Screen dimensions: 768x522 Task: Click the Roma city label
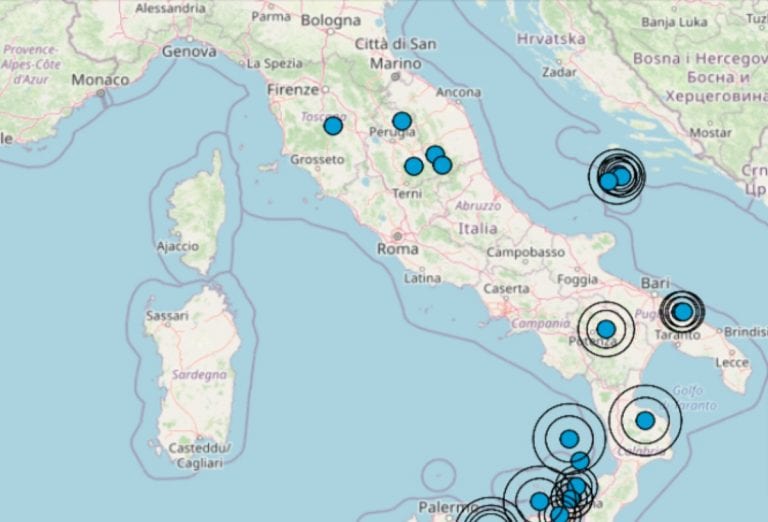398,248
